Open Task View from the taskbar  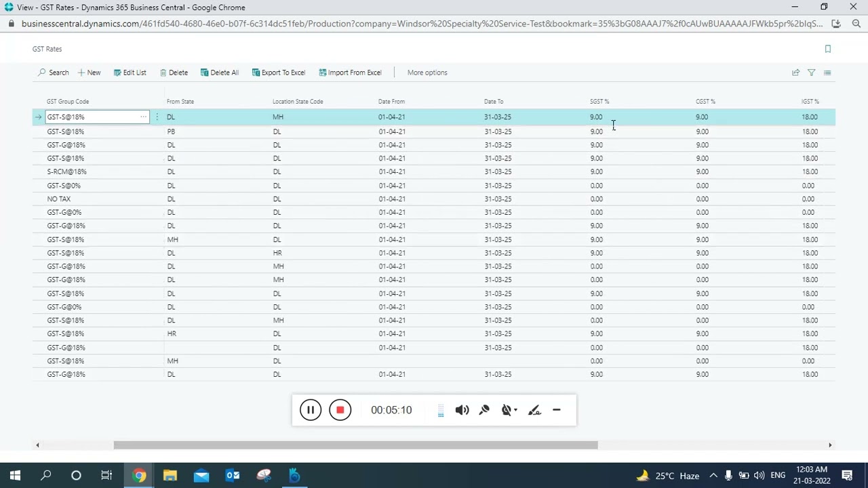click(106, 475)
